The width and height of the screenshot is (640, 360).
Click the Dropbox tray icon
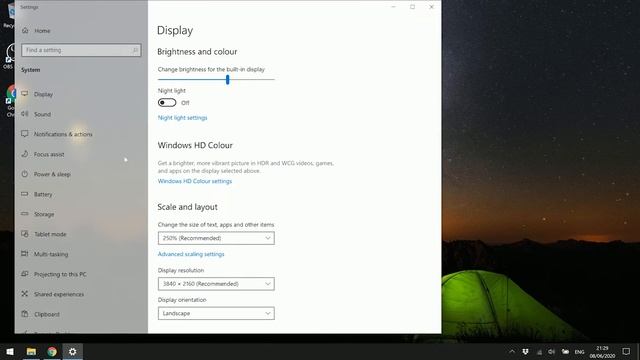(526, 351)
